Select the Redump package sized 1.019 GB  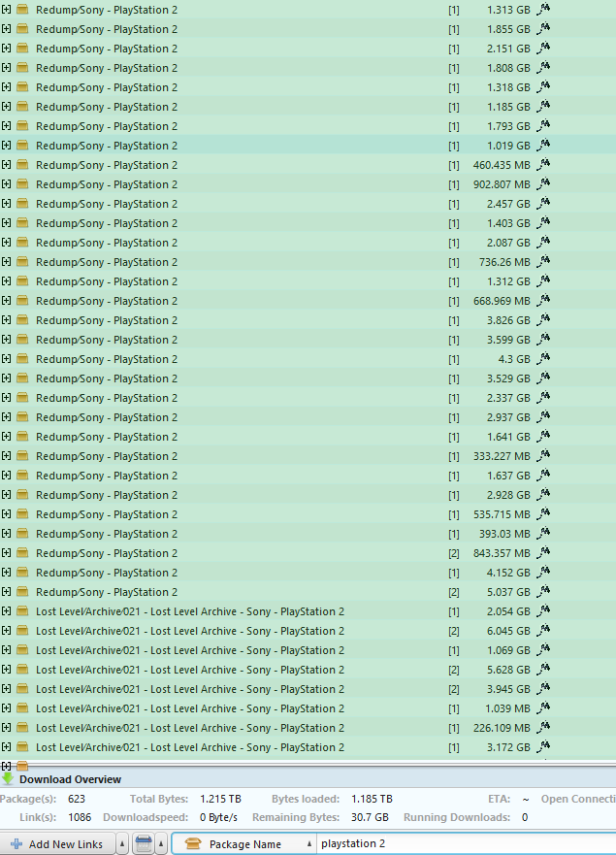(x=308, y=145)
